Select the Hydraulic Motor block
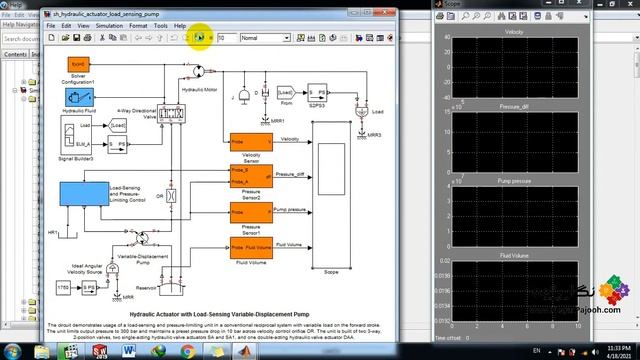 click(199, 71)
